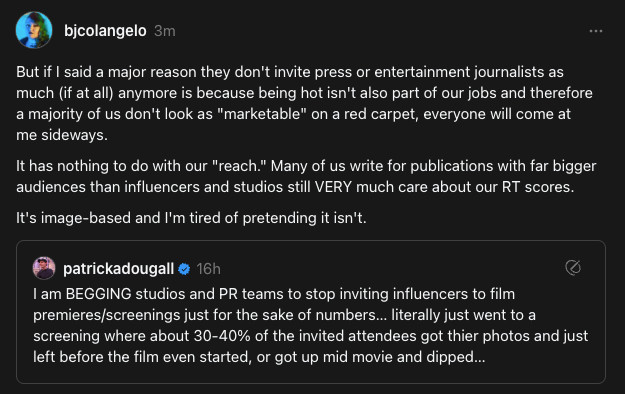
Task: Click the 3m post timestamp
Action: pos(165,31)
